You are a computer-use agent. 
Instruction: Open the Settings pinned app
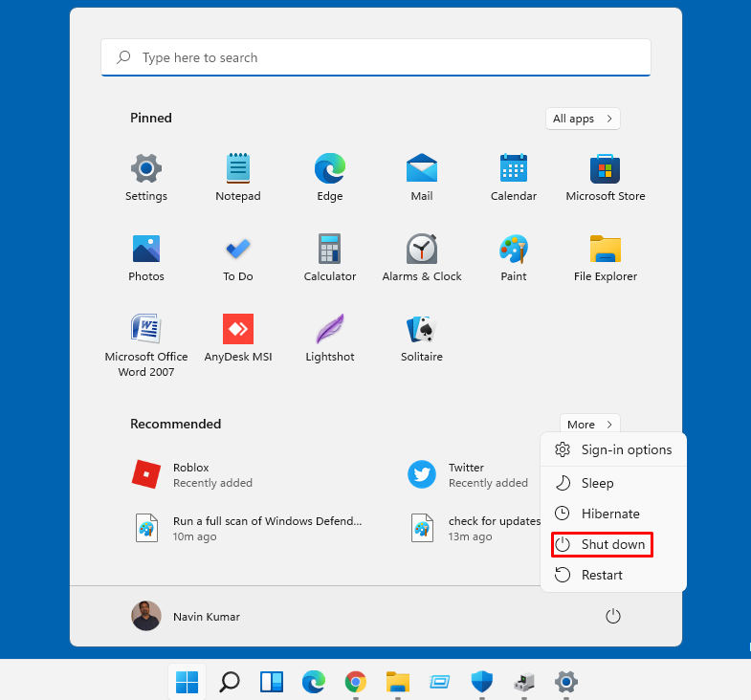pos(146,177)
